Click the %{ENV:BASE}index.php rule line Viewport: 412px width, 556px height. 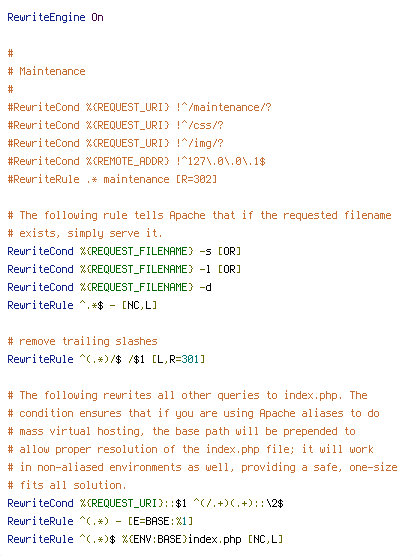[x=145, y=539]
